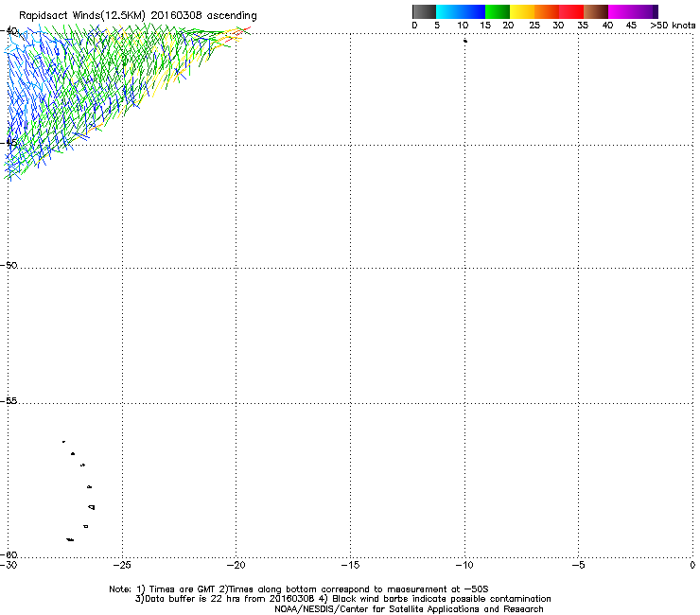
Task: Click the brown 35-40 knots legend band
Action: pyautogui.click(x=596, y=11)
